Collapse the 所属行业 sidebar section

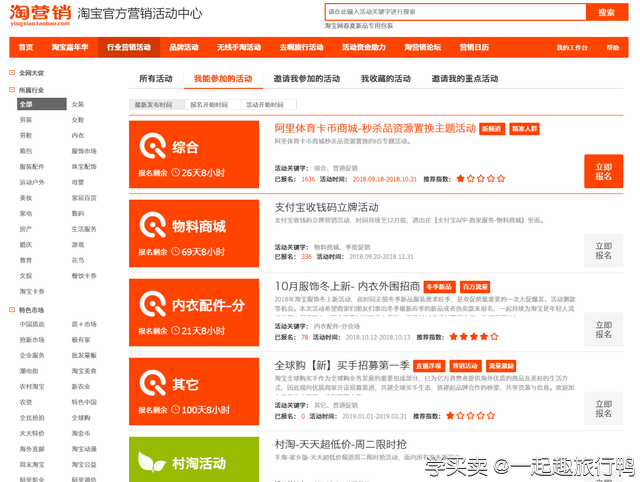12,90
